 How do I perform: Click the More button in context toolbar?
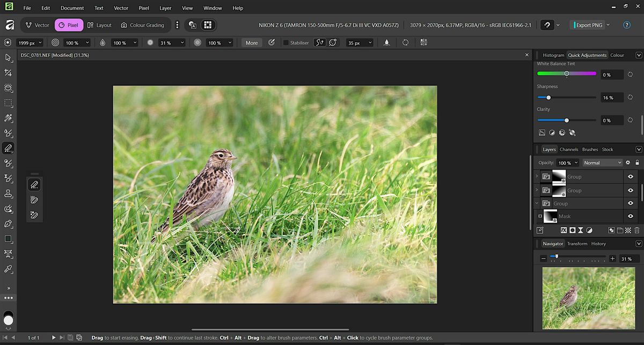[251, 43]
